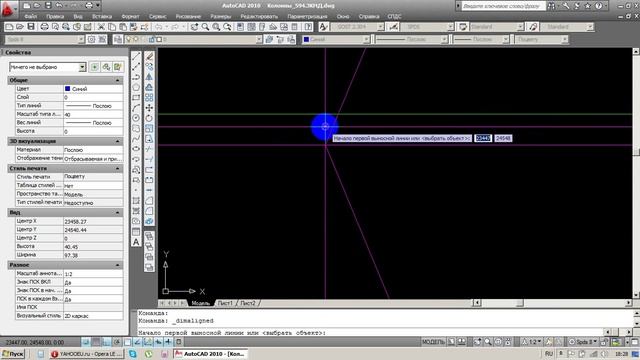Click the Text Style icon in styles toolbar
The image size is (640, 360).
coord(323,27)
